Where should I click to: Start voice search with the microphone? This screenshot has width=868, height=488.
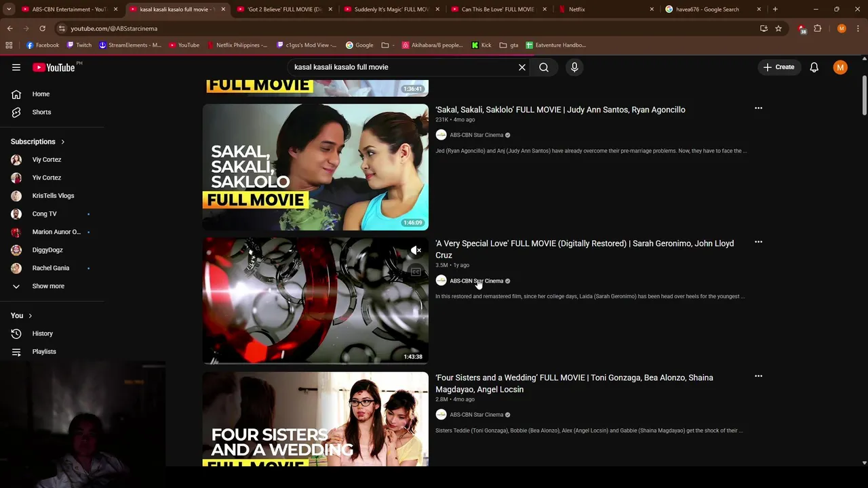pyautogui.click(x=574, y=67)
